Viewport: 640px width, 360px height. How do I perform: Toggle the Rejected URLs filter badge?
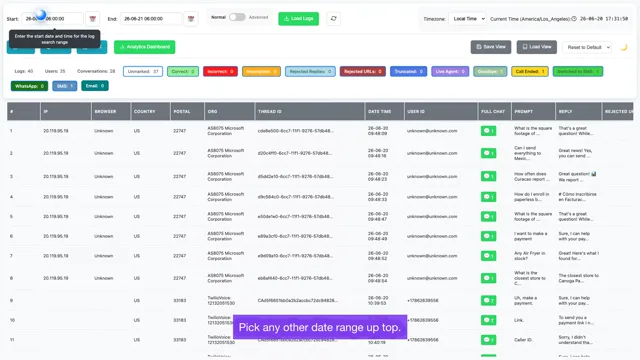(x=362, y=71)
